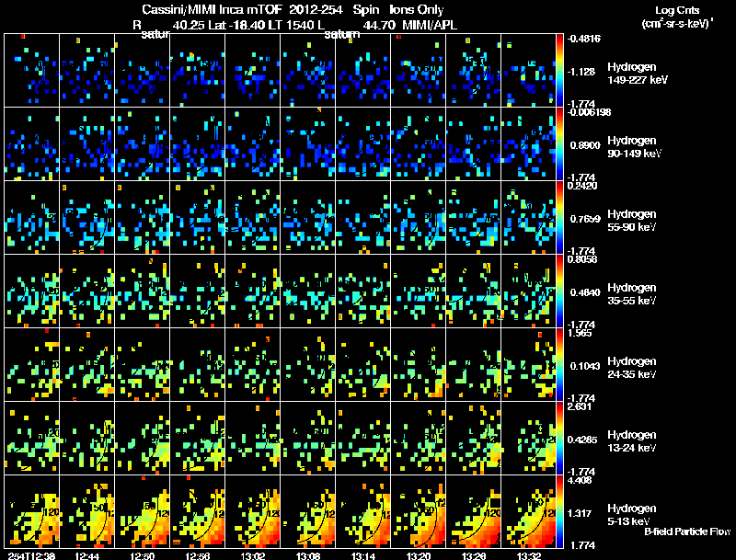This screenshot has height=560, width=736.
Task: Click the Hydrogen 35-55 keV color bar
Action: [x=559, y=291]
